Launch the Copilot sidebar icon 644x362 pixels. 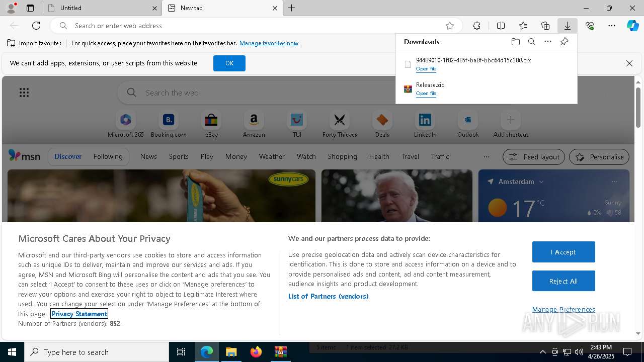[633, 26]
